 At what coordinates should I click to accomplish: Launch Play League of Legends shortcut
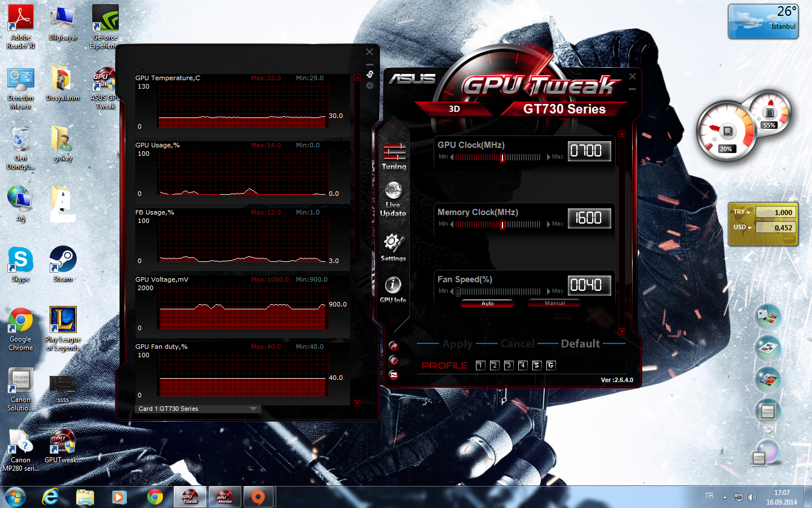63,329
